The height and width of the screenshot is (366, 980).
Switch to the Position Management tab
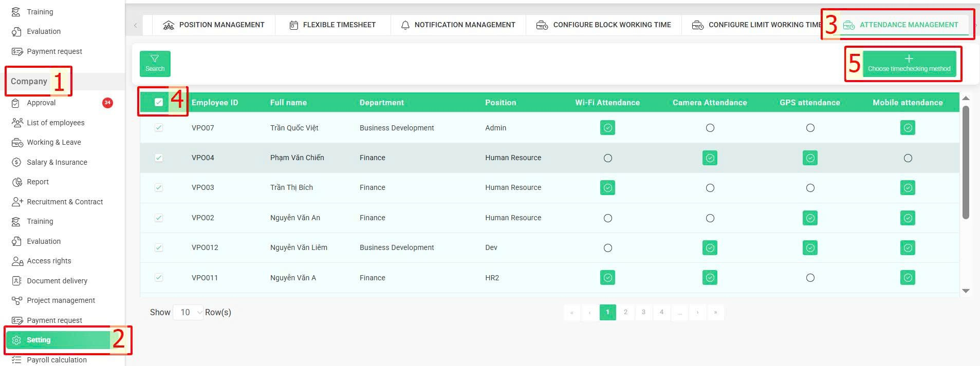pyautogui.click(x=213, y=25)
